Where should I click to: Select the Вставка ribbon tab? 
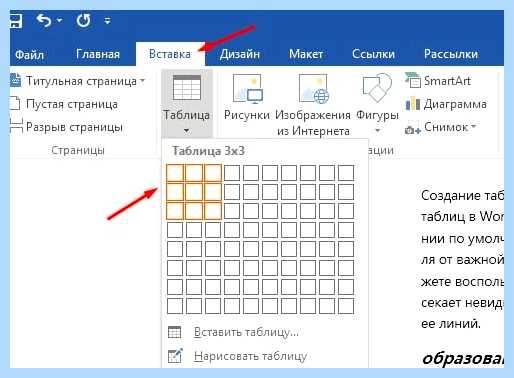point(170,54)
